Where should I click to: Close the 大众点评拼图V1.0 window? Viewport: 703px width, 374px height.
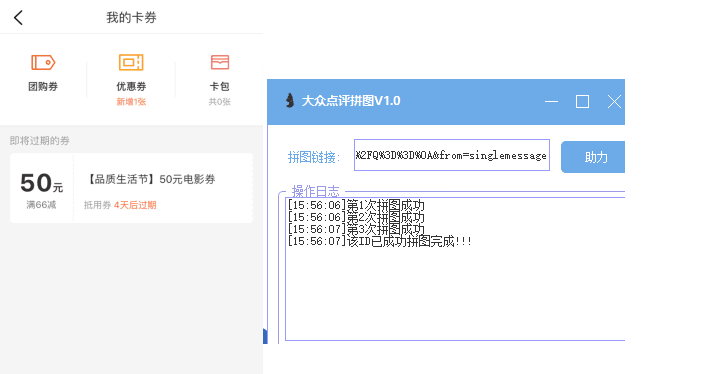click(x=614, y=101)
